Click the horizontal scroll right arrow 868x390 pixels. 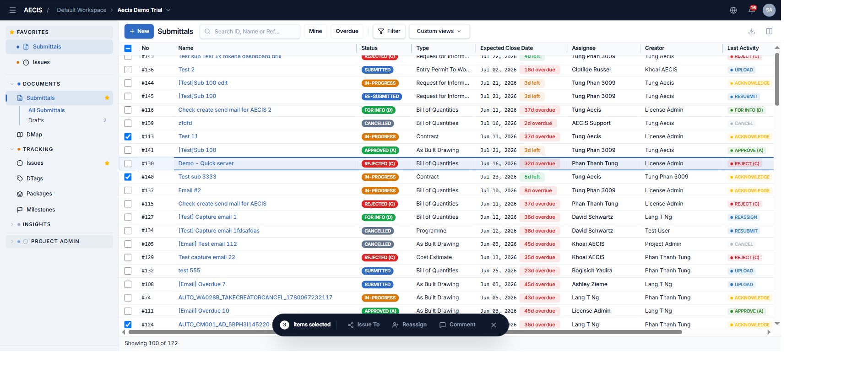click(769, 332)
